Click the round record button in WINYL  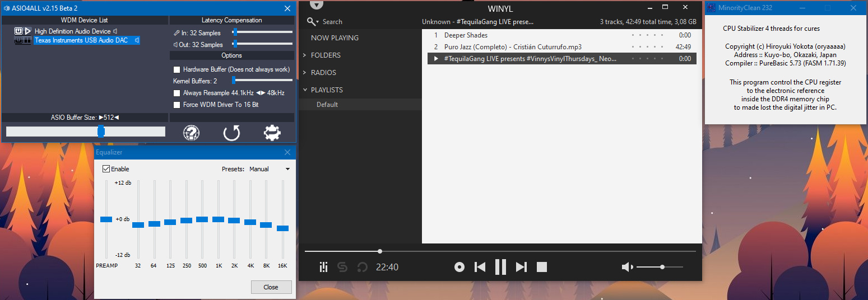coord(459,267)
